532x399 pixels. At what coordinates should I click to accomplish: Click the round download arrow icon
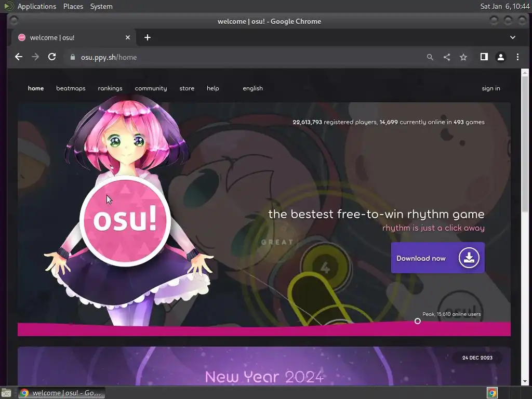coord(469,258)
